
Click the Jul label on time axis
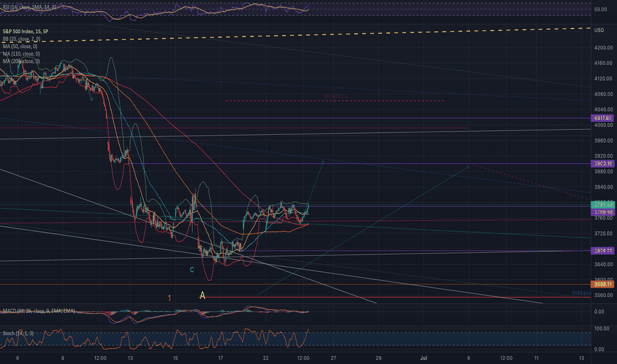[x=424, y=358]
